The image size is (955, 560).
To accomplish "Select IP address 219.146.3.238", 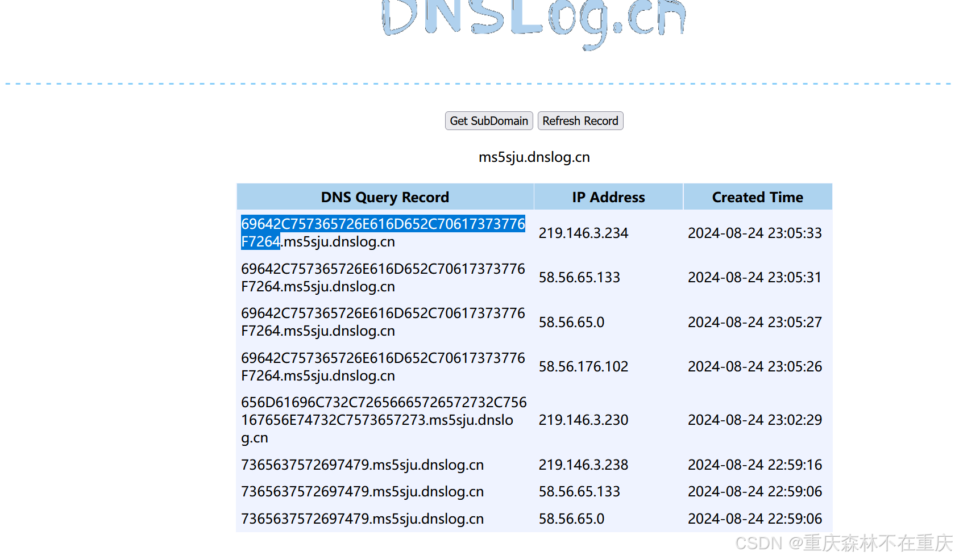I will (584, 465).
